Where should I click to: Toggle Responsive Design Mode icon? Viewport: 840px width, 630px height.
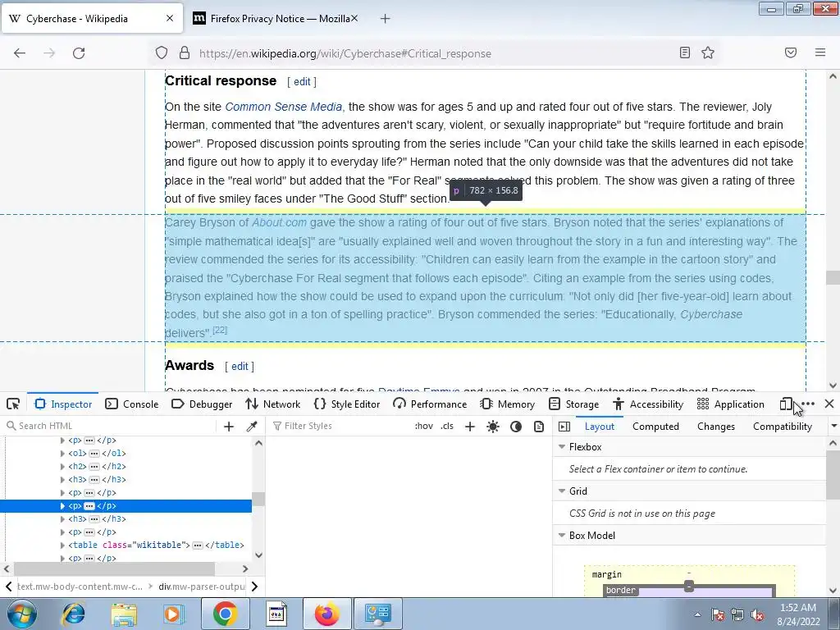coord(786,404)
